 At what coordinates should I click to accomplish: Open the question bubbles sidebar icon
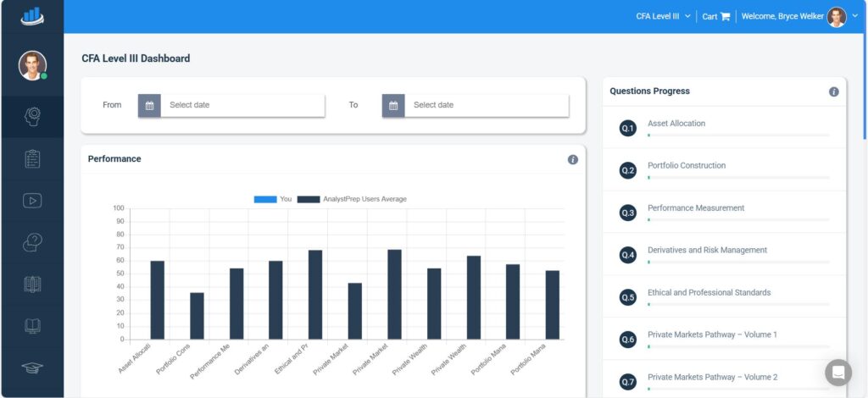[x=32, y=242]
